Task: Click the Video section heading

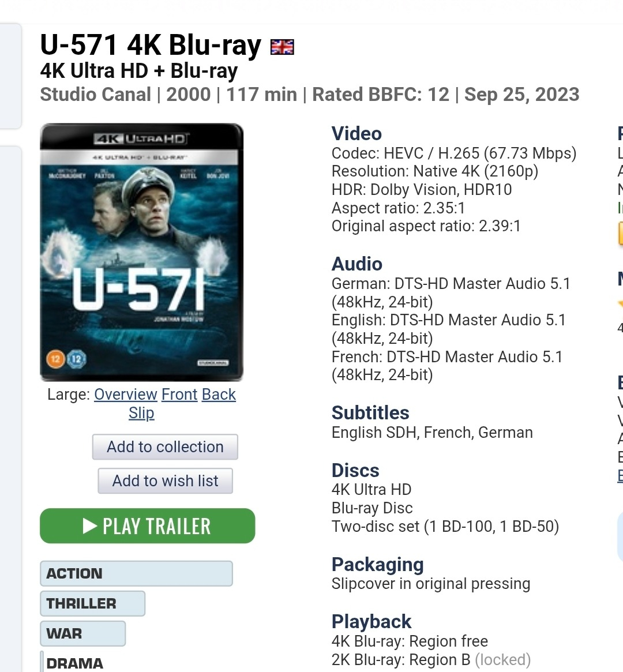Action: (356, 133)
